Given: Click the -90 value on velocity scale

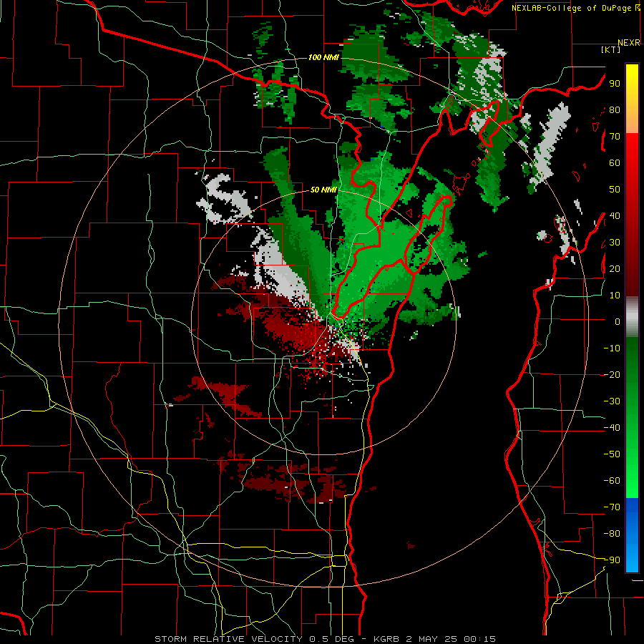Looking at the screenshot, I should click(612, 560).
